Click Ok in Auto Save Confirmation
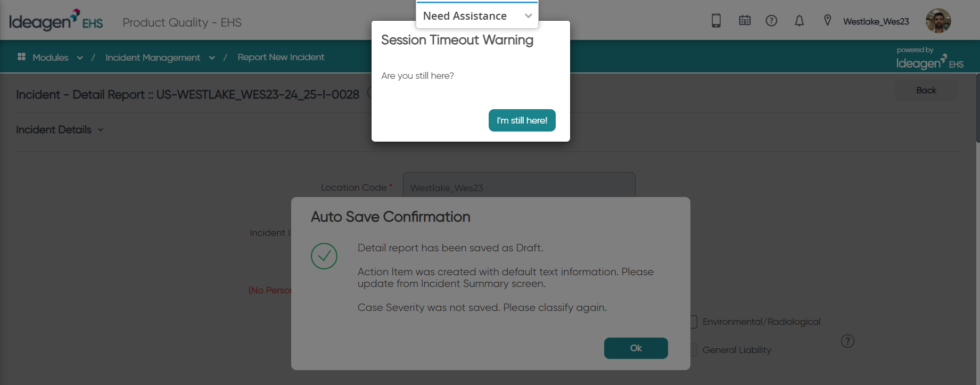This screenshot has height=385, width=980. (x=636, y=348)
